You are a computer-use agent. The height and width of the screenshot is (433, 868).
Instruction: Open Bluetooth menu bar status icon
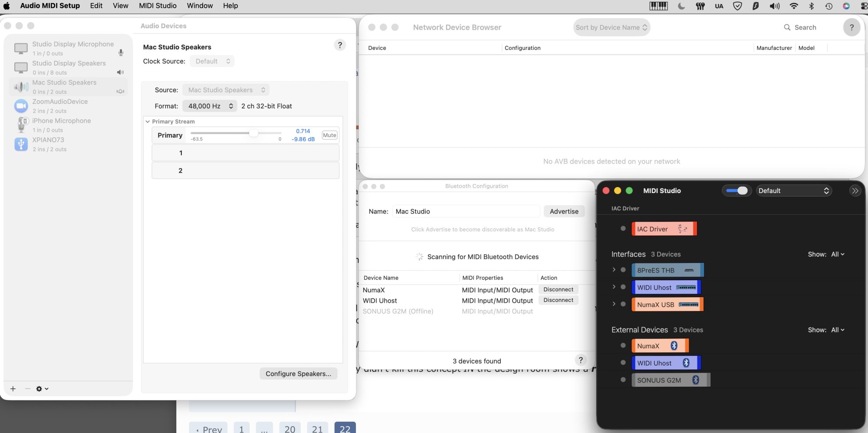point(811,6)
